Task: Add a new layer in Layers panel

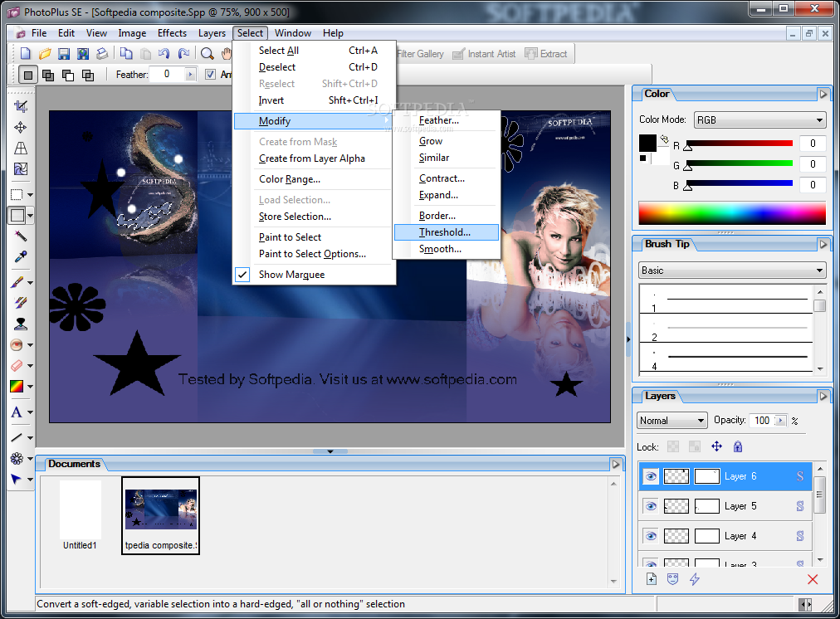Action: [652, 579]
